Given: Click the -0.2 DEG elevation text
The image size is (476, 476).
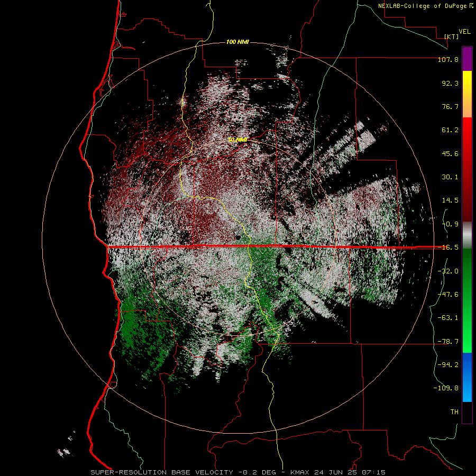Looking at the screenshot, I should coord(257,472).
